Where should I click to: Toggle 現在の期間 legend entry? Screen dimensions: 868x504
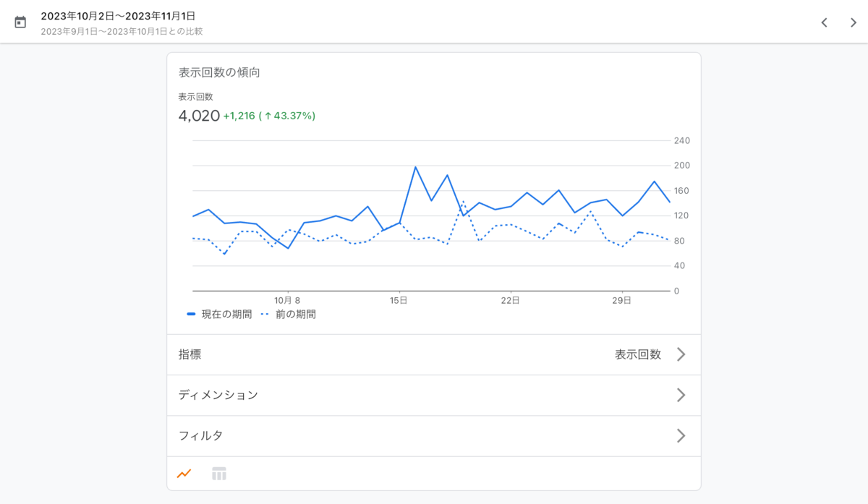219,315
